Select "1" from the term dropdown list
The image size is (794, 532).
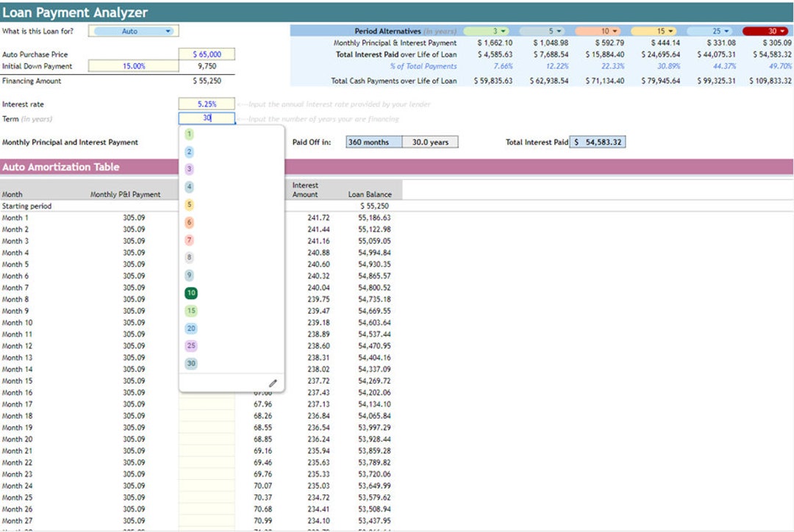[x=190, y=134]
